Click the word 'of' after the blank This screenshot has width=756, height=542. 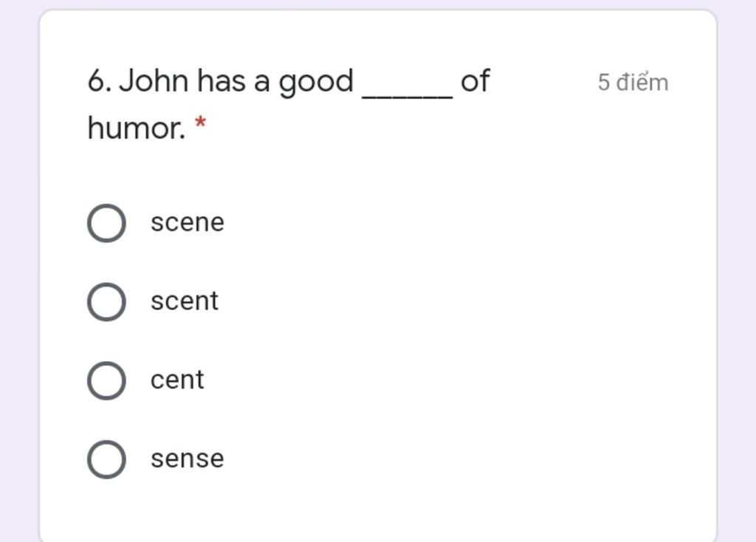pos(475,80)
